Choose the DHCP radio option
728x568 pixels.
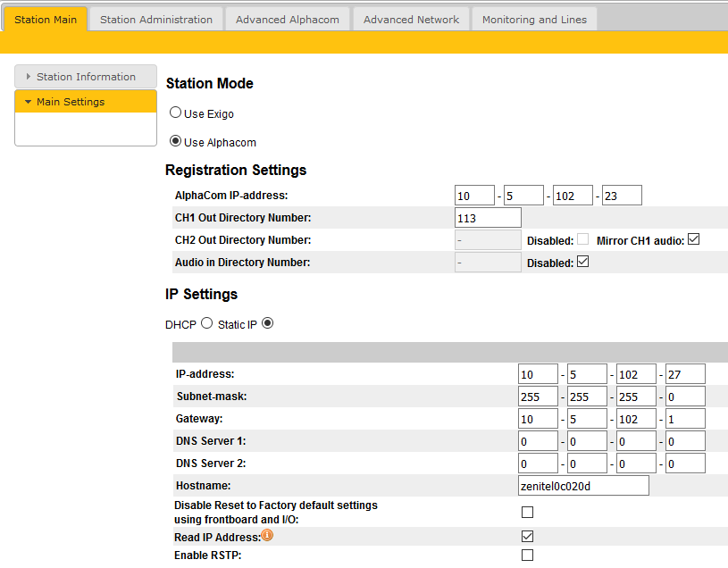(x=206, y=323)
